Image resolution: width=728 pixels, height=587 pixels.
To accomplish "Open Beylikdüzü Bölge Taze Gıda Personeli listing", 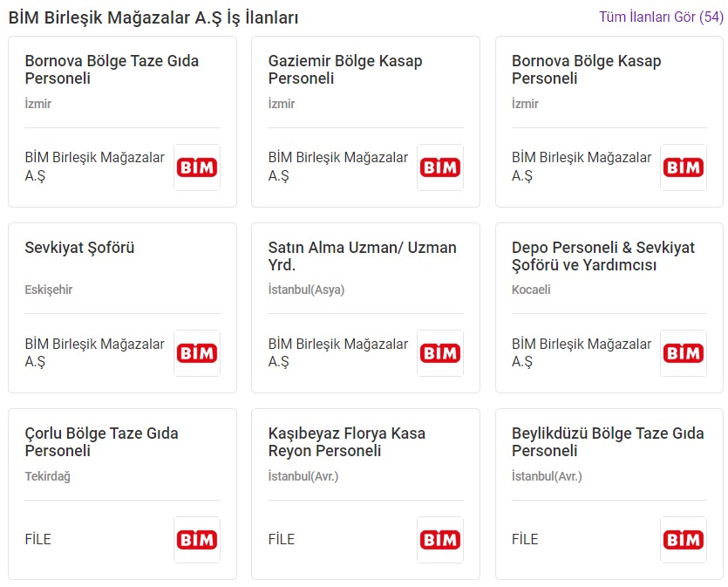I will coord(608,441).
